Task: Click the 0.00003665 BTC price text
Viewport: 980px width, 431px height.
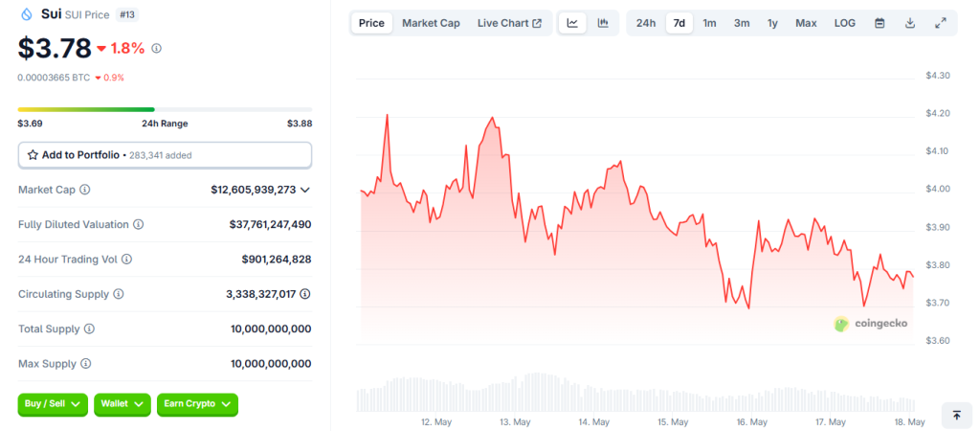Action: tap(54, 78)
